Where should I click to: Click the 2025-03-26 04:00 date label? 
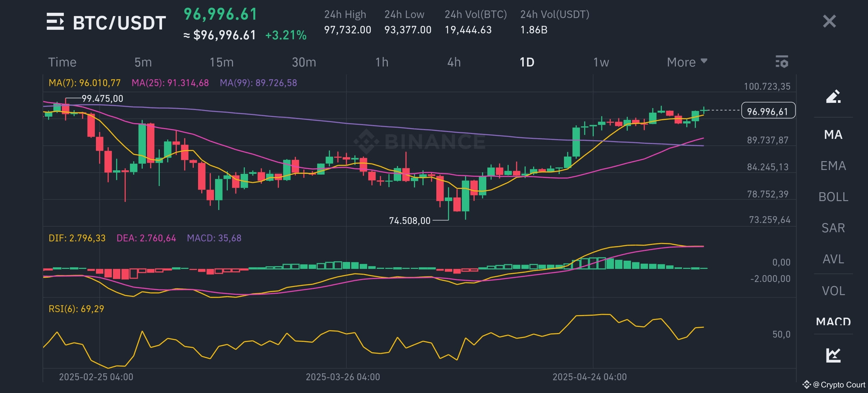(343, 377)
